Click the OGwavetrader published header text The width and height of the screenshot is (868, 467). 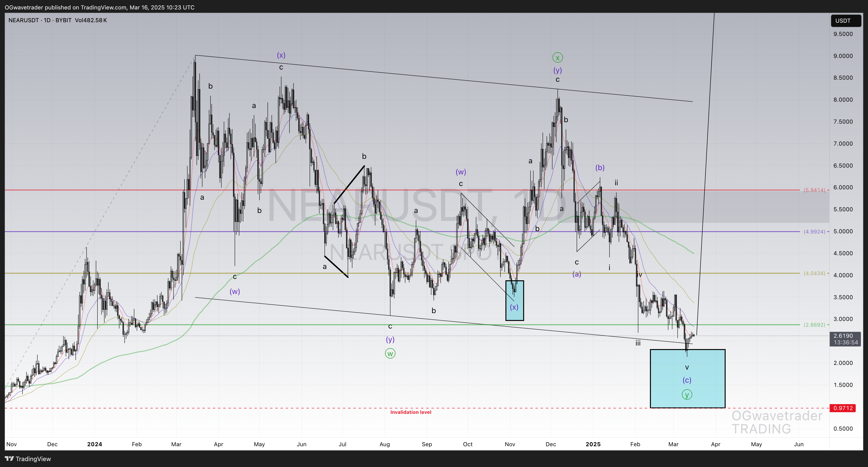pyautogui.click(x=99, y=7)
